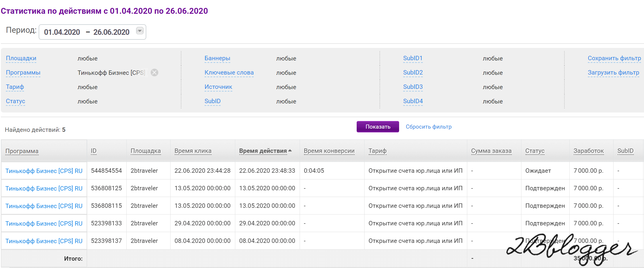Select ID cell 536808125
The height and width of the screenshot is (268, 644).
(x=107, y=188)
